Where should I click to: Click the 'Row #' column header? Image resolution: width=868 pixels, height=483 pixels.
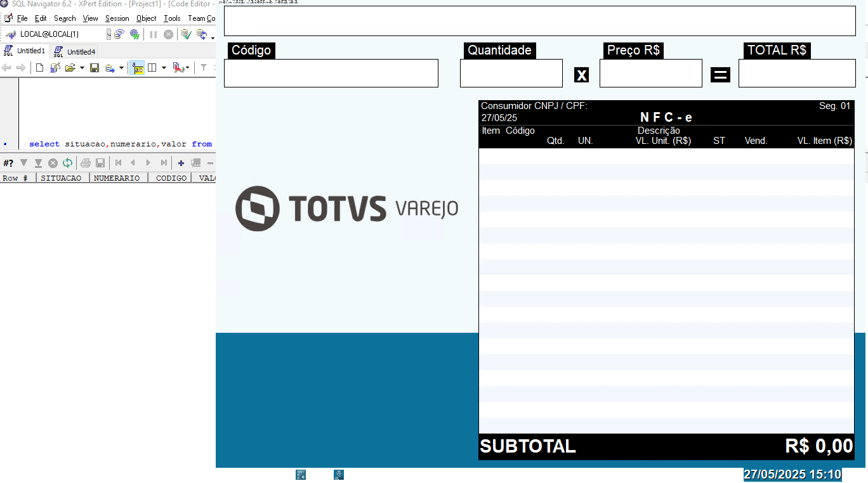pos(18,178)
